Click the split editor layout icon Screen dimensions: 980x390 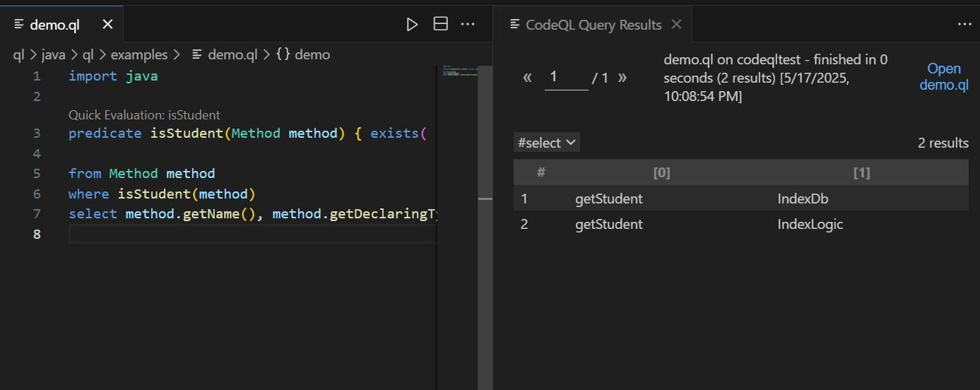click(440, 25)
